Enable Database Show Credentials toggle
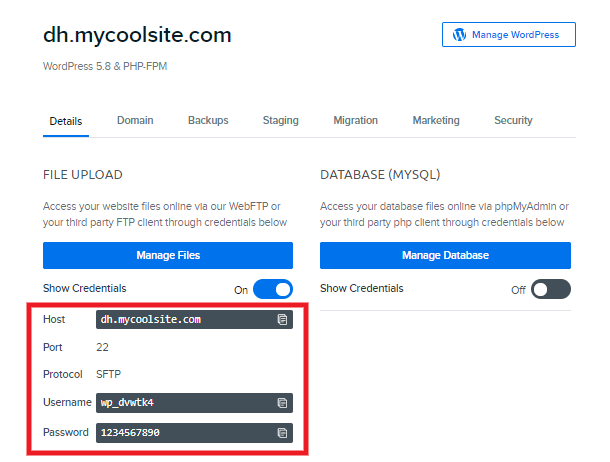Viewport: 610px width, 462px height. pos(550,289)
